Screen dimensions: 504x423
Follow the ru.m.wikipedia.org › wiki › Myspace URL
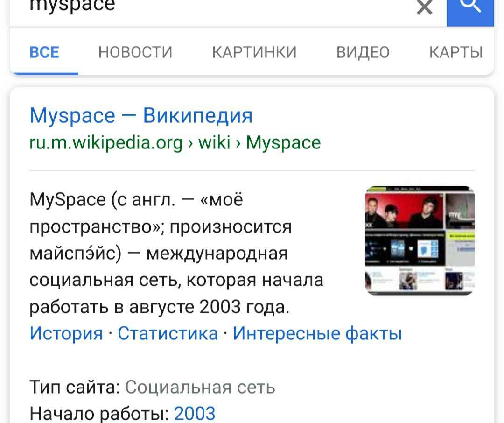click(175, 142)
